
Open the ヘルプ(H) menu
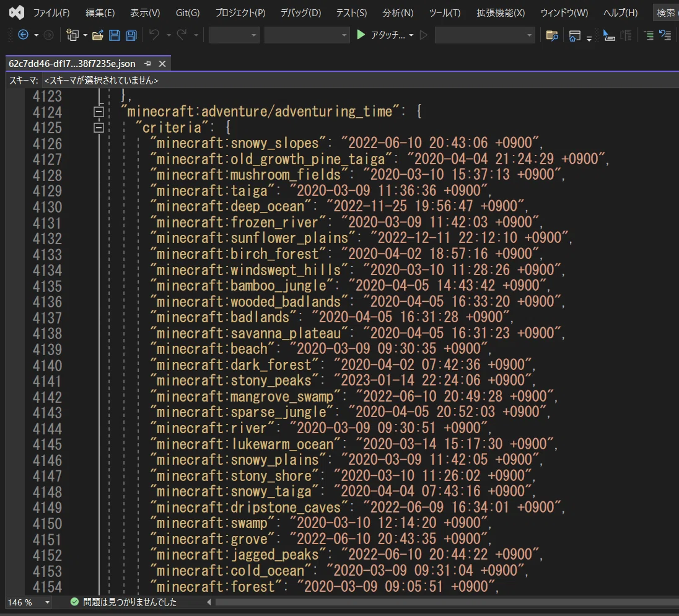620,13
